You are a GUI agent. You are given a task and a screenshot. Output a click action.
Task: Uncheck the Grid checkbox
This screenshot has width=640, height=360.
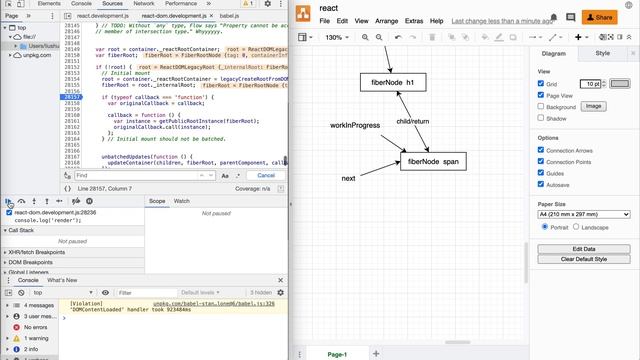coord(541,83)
